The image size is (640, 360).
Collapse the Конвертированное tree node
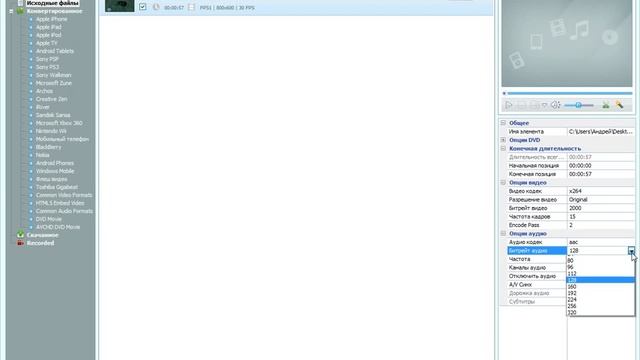(x=11, y=11)
